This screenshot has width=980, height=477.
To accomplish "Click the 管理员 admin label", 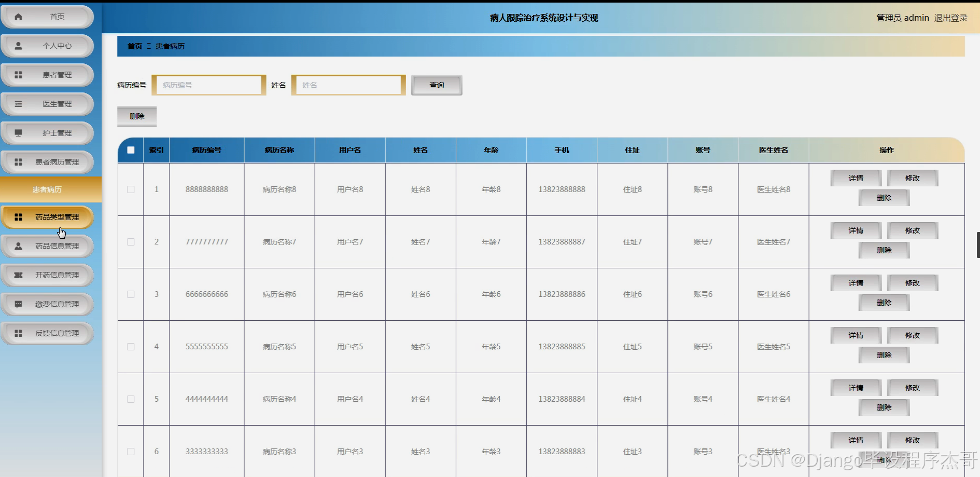I will click(903, 18).
